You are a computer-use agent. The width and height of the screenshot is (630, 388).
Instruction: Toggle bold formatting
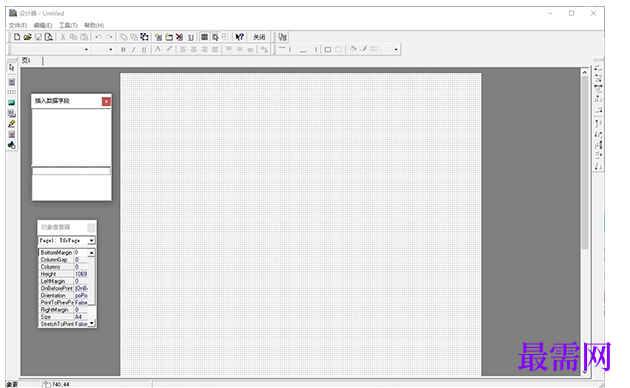click(123, 49)
